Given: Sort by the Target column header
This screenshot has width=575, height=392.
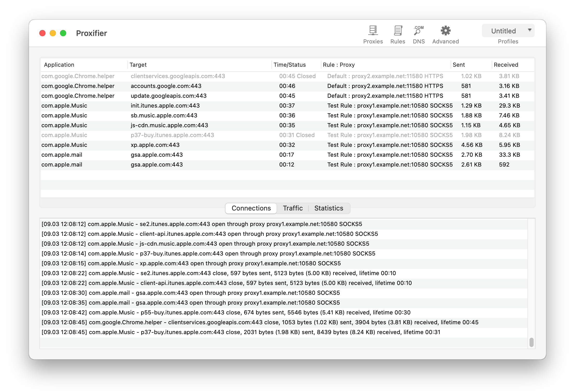Looking at the screenshot, I should coord(138,65).
